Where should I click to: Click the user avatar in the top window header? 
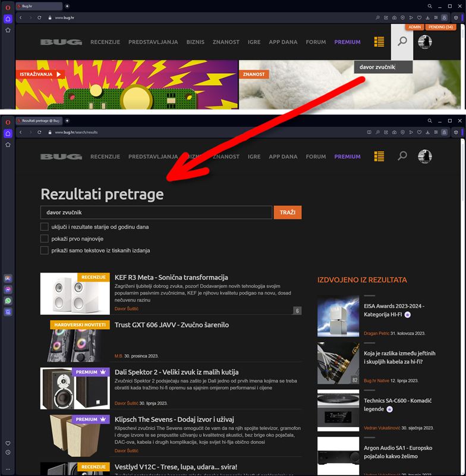tap(425, 42)
